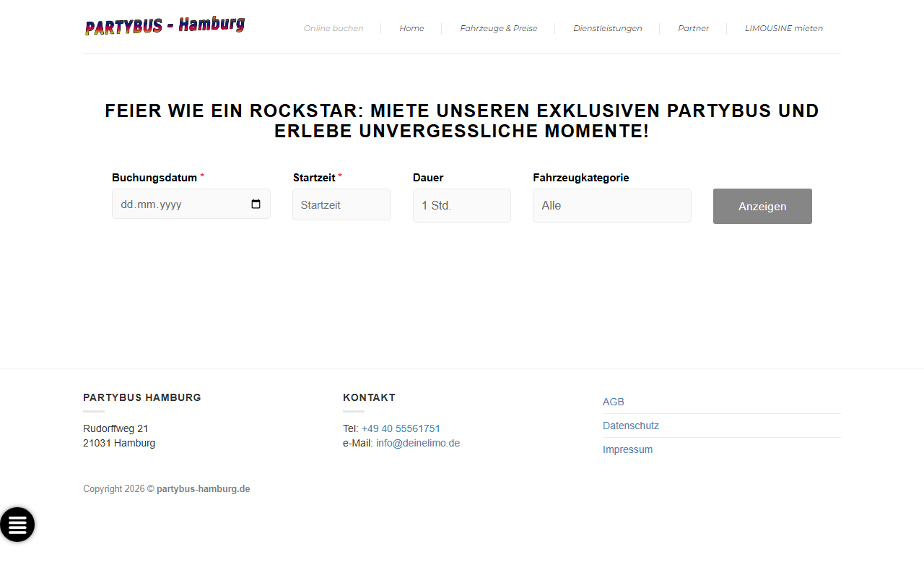This screenshot has width=924, height=578.
Task: Open the Impressum footer link
Action: click(x=628, y=449)
